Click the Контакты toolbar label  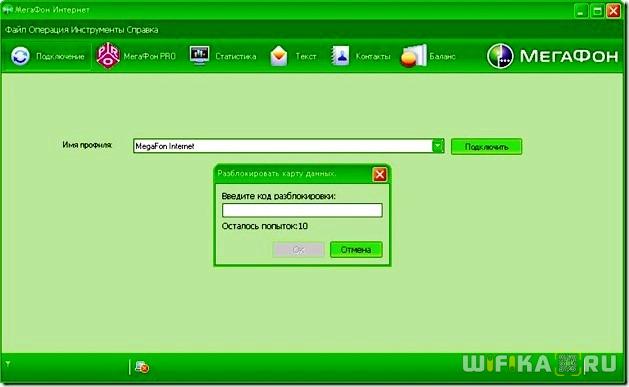point(373,56)
